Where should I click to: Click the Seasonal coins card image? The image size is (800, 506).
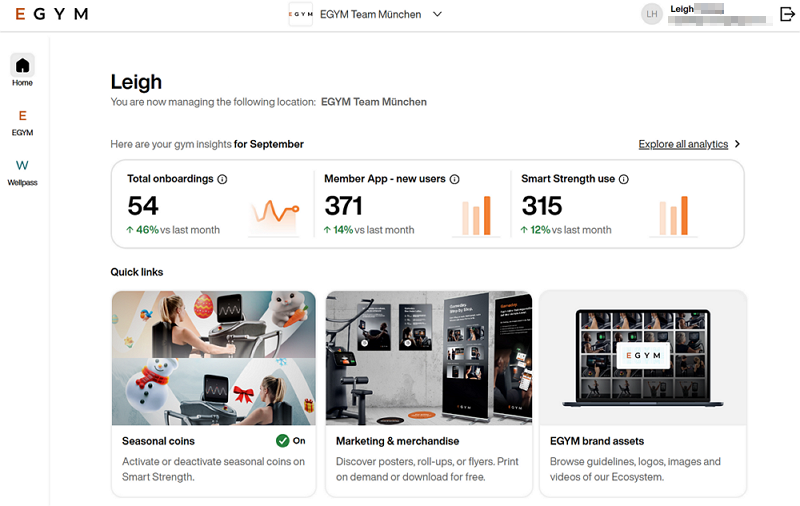[213, 357]
